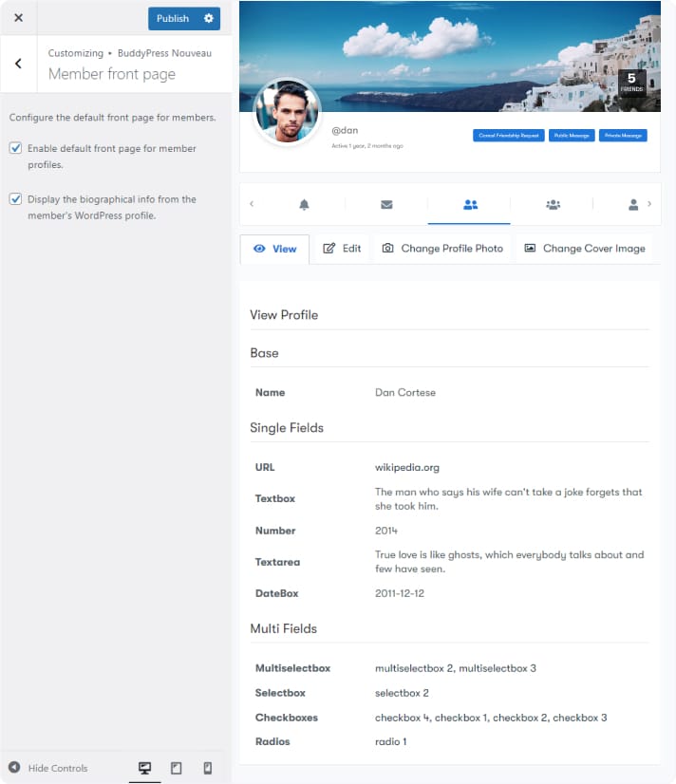Open publish settings via gear icon
Viewport: 676px width, 784px height.
click(x=209, y=18)
